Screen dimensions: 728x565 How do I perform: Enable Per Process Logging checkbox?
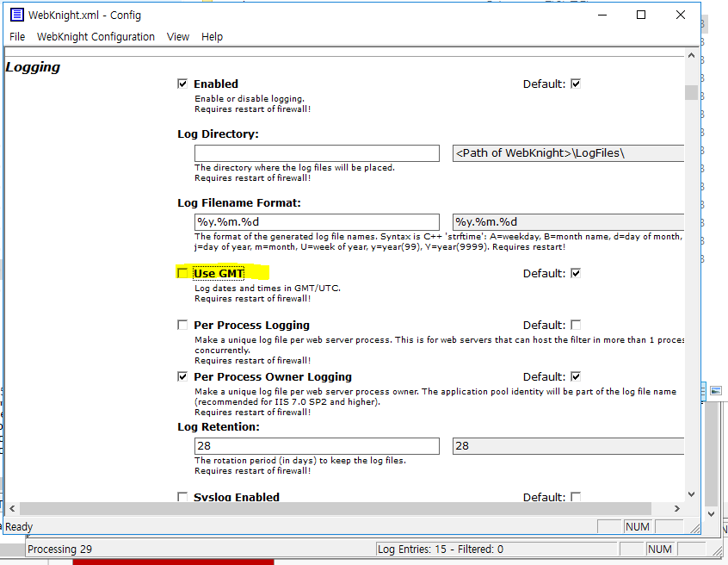182,325
